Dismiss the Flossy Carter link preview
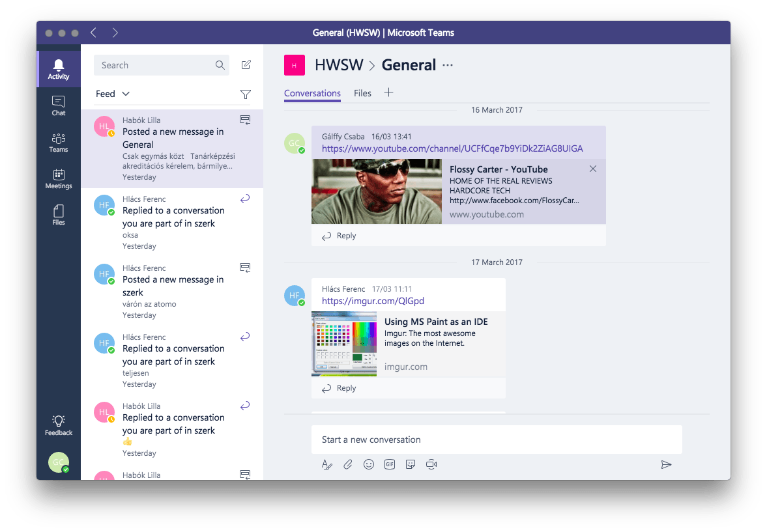The height and width of the screenshot is (532, 767). [x=593, y=169]
